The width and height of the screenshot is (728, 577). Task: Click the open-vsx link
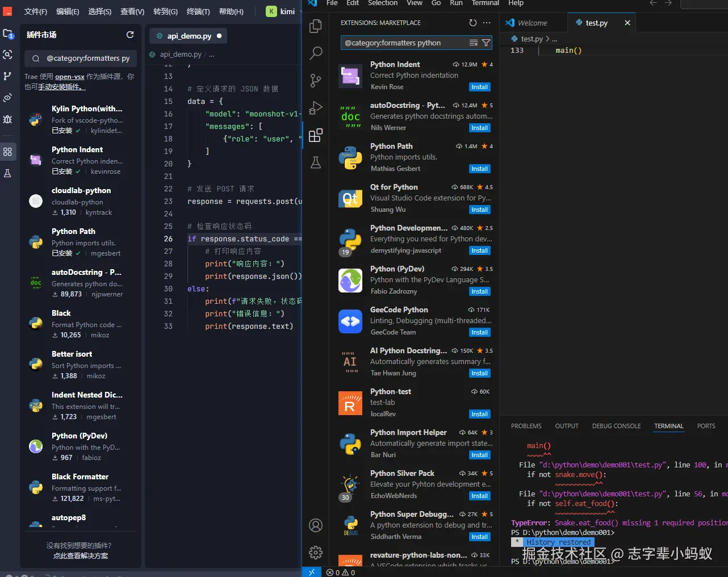69,77
